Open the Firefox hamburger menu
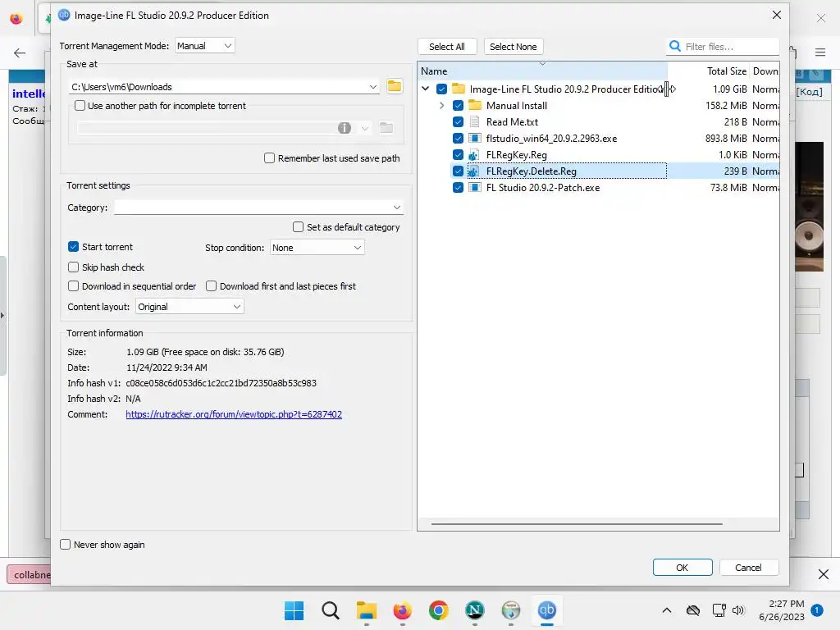Image resolution: width=840 pixels, height=630 pixels. [820, 52]
